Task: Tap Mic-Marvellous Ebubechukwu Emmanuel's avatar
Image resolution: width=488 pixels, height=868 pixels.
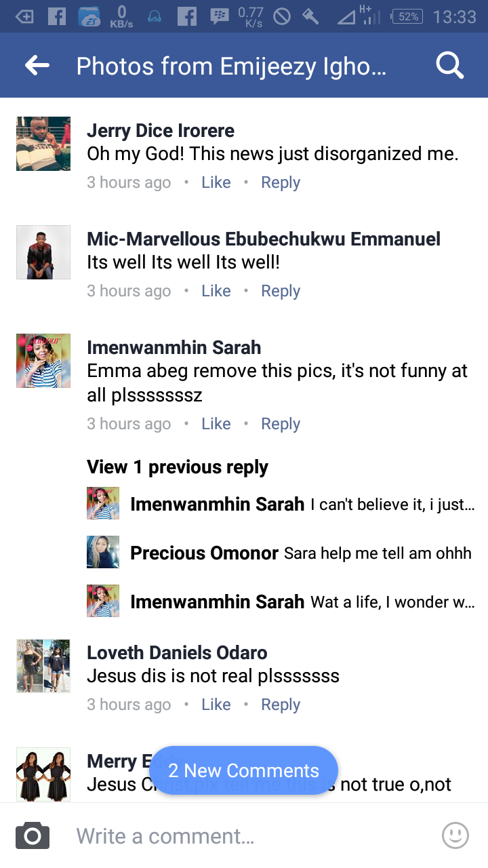Action: pyautogui.click(x=43, y=252)
